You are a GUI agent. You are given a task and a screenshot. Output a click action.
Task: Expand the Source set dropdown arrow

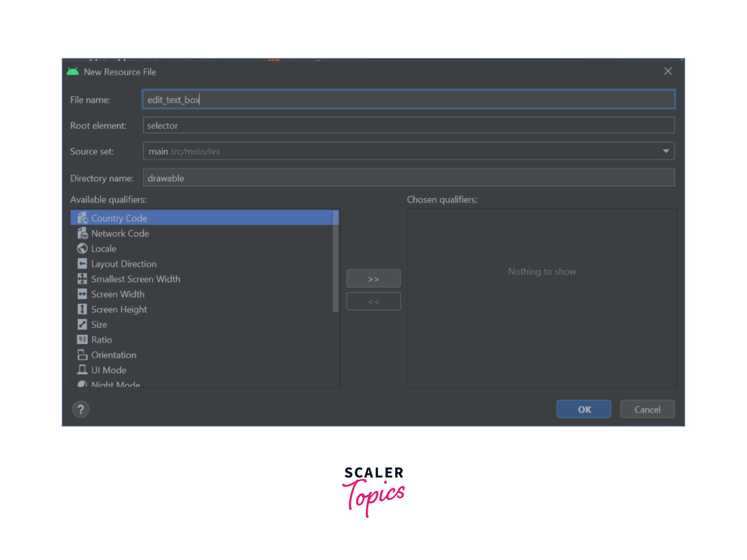point(666,151)
